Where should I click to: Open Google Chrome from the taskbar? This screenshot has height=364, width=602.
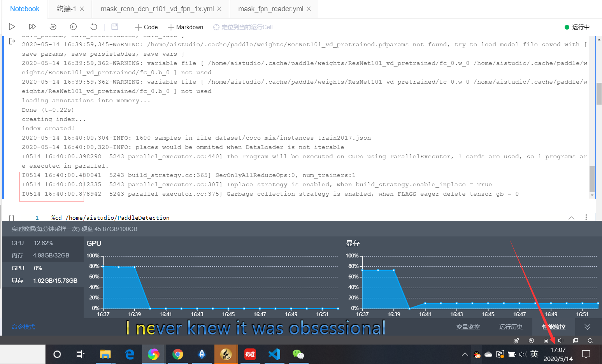(x=178, y=354)
